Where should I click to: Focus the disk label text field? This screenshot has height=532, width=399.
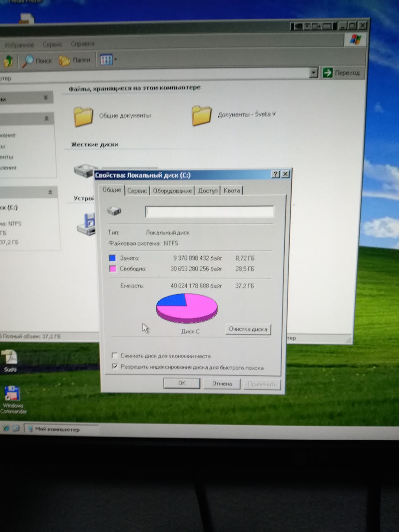click(209, 212)
